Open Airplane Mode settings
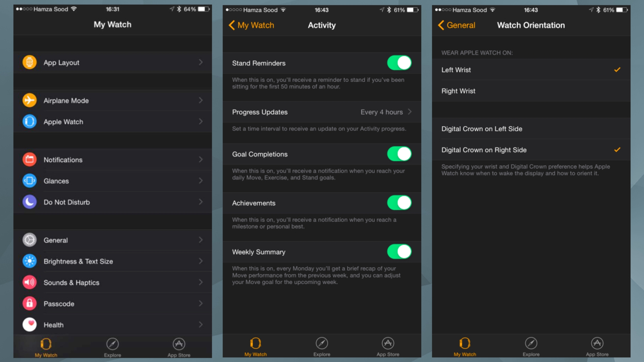Viewport: 644px width, 362px height. [112, 100]
